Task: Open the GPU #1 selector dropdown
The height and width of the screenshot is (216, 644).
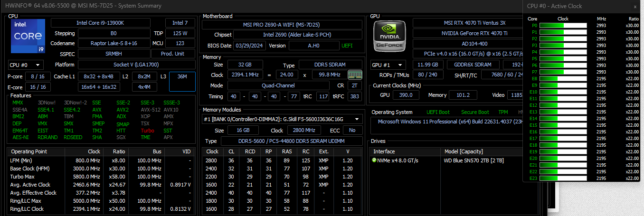Action: (x=388, y=65)
